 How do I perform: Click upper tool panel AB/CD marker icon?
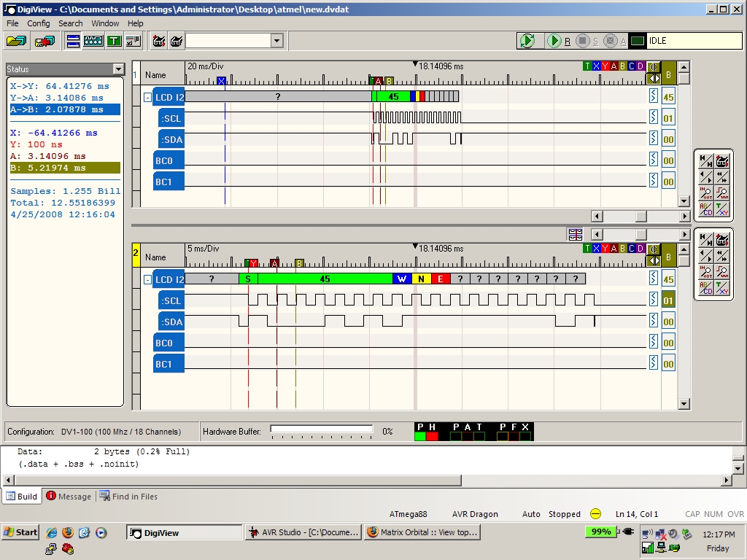(x=705, y=209)
